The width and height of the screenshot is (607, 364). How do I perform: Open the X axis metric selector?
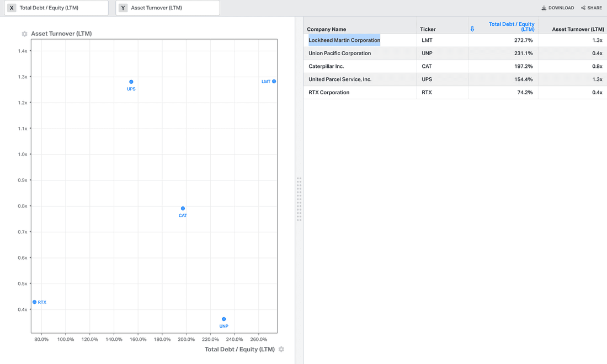(x=56, y=8)
